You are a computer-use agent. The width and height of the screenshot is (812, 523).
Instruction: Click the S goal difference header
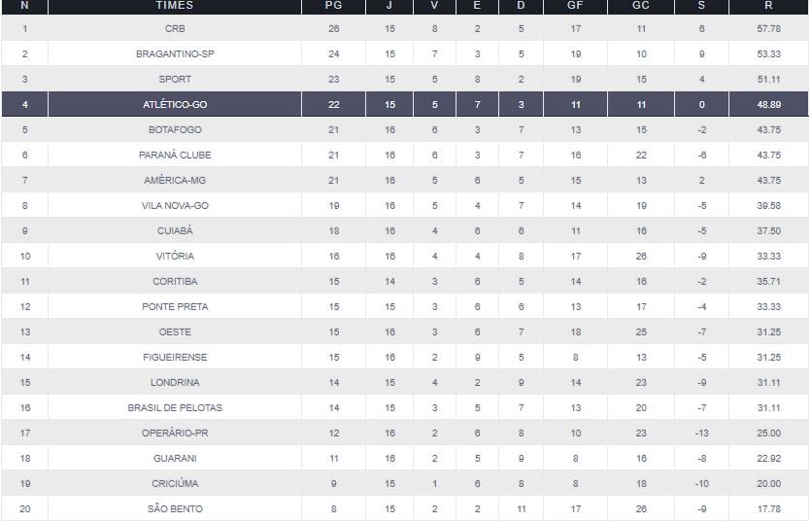click(x=701, y=6)
